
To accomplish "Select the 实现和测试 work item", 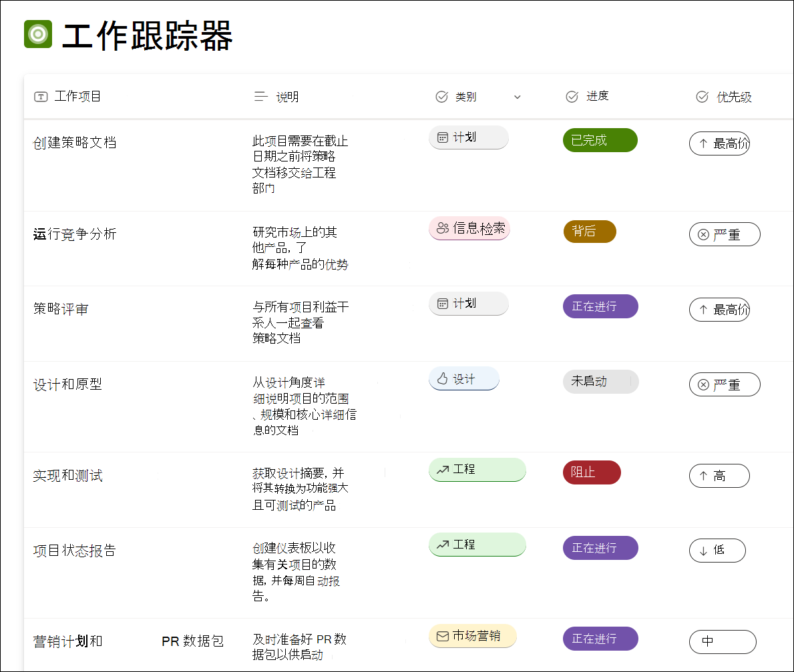I will 68,475.
